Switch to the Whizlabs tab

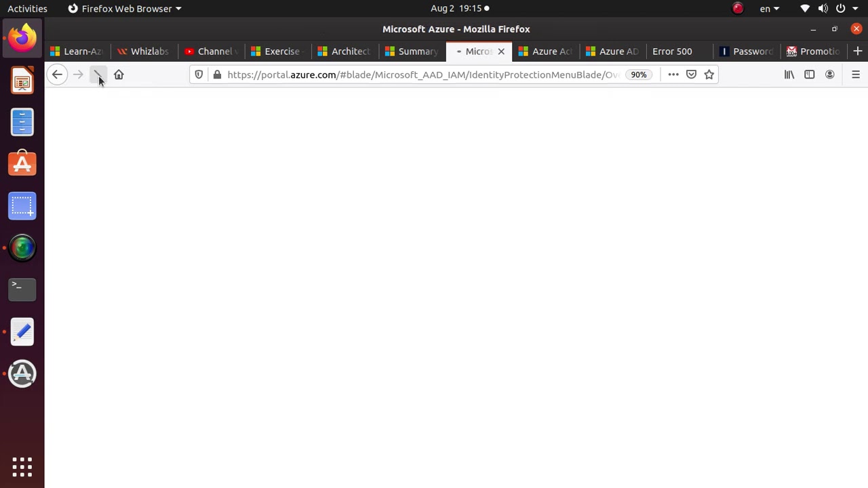pyautogui.click(x=144, y=52)
